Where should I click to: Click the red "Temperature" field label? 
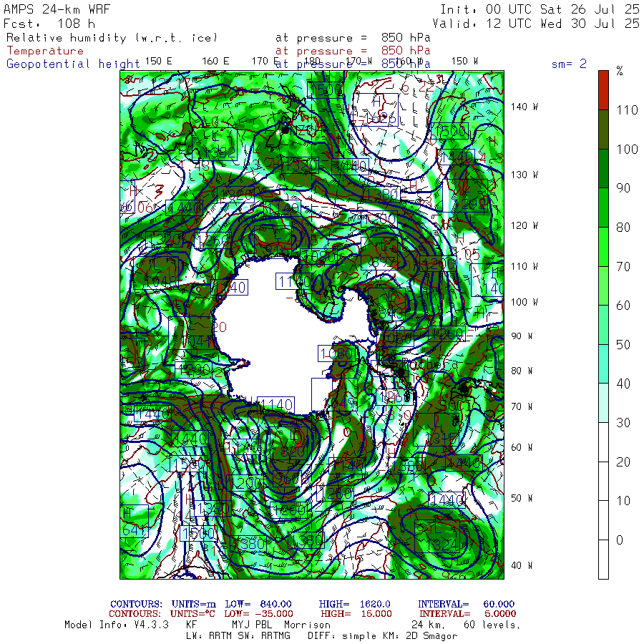coord(45,51)
